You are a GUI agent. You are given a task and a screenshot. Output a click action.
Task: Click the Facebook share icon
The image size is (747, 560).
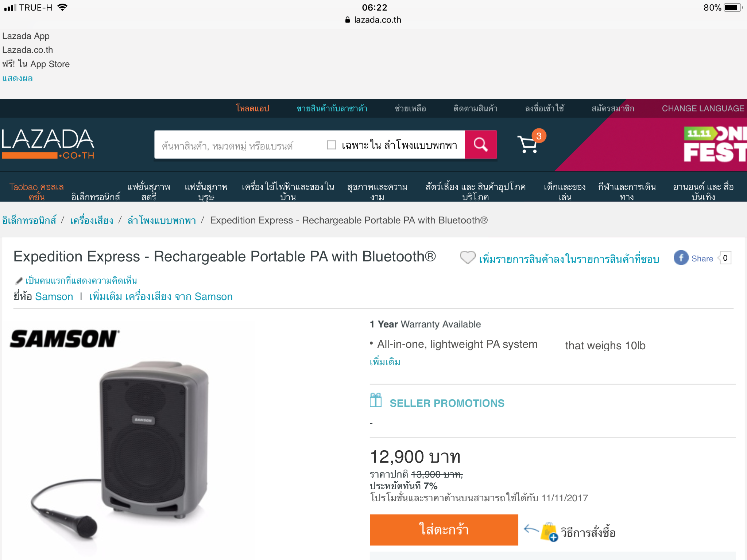[x=681, y=258]
